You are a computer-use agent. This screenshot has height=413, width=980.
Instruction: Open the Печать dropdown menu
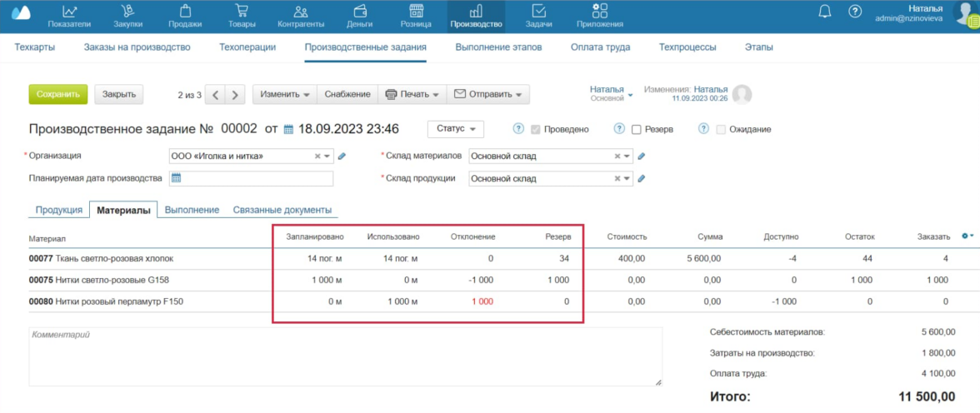pyautogui.click(x=412, y=94)
